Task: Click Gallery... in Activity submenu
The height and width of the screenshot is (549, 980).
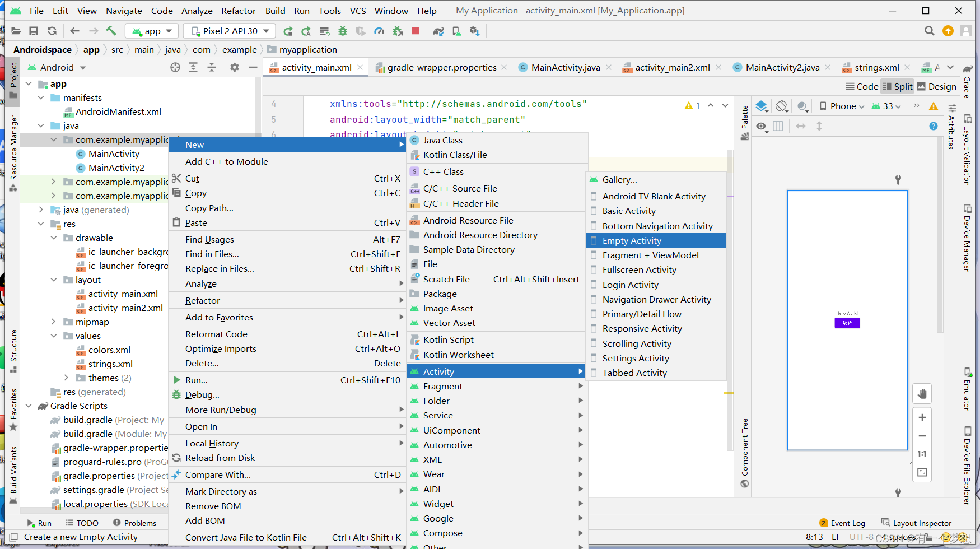Action: [656, 179]
